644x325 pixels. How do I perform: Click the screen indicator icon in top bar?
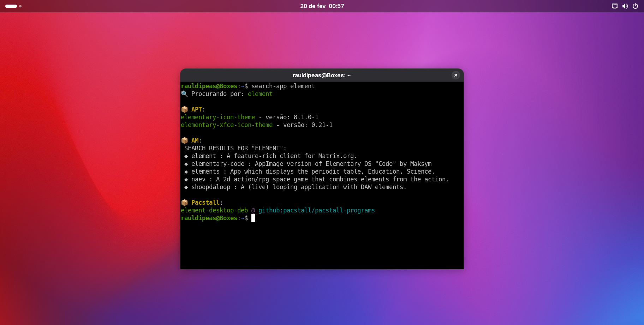[x=615, y=6]
